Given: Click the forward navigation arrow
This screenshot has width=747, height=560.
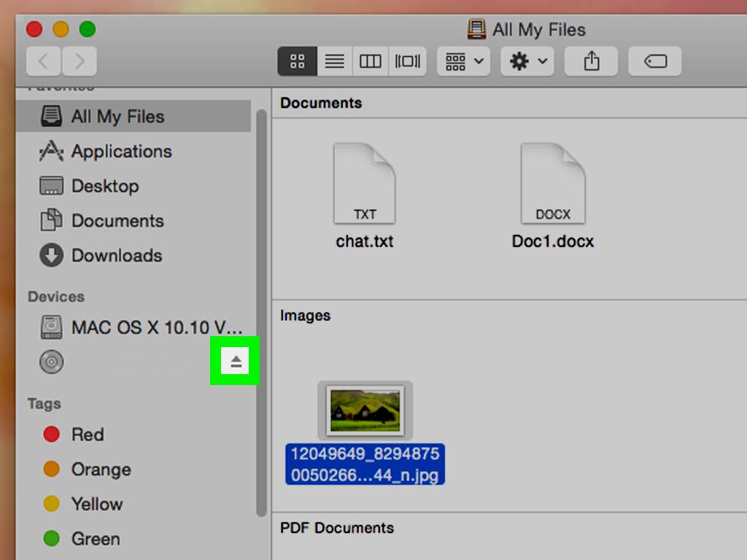Looking at the screenshot, I should (x=80, y=61).
